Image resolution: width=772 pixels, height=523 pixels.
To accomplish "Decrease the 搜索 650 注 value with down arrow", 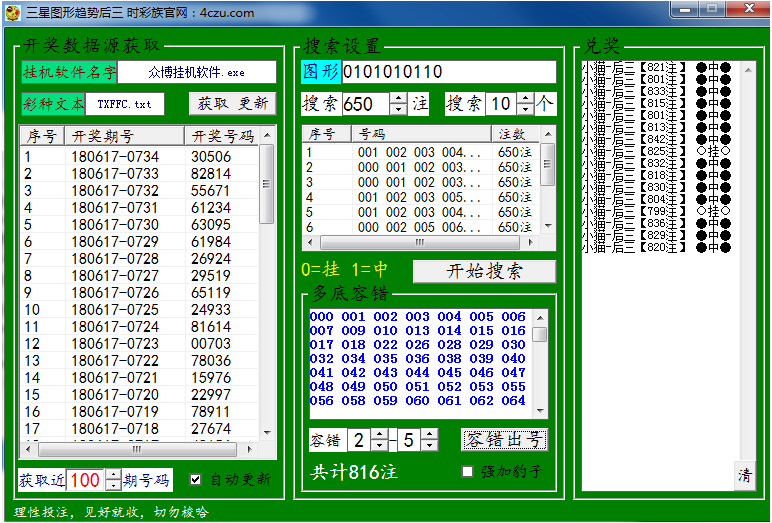I will (398, 109).
